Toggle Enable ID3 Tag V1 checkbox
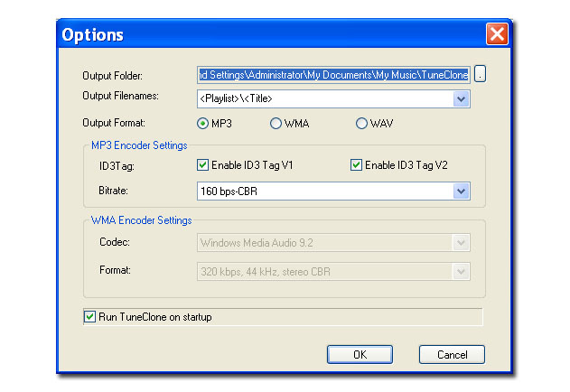The width and height of the screenshot is (570, 392). coord(245,165)
